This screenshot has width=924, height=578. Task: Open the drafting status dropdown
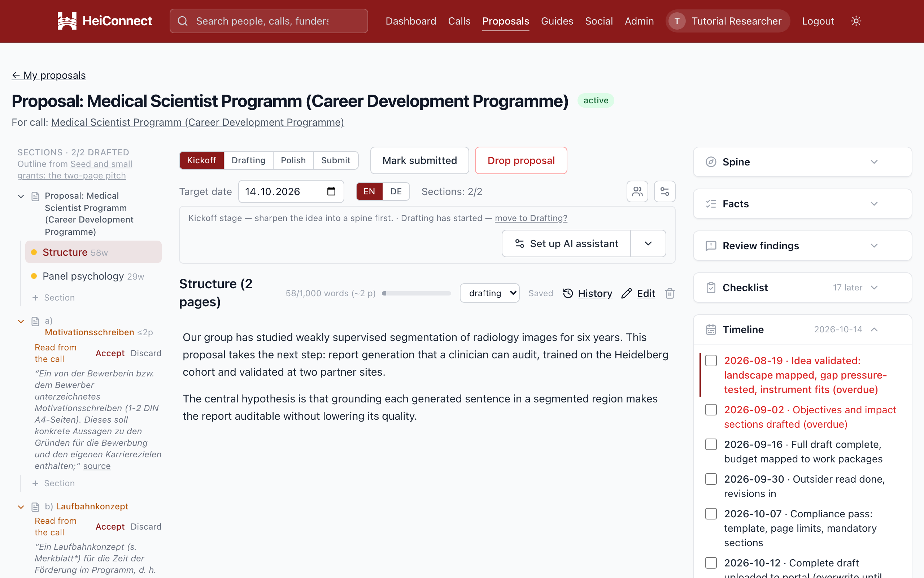pos(489,293)
